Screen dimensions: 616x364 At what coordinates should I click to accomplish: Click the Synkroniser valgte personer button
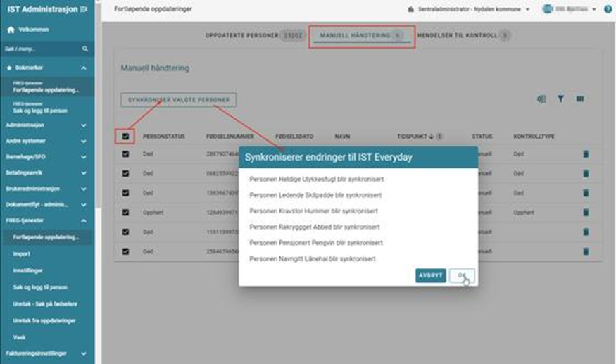[178, 100]
